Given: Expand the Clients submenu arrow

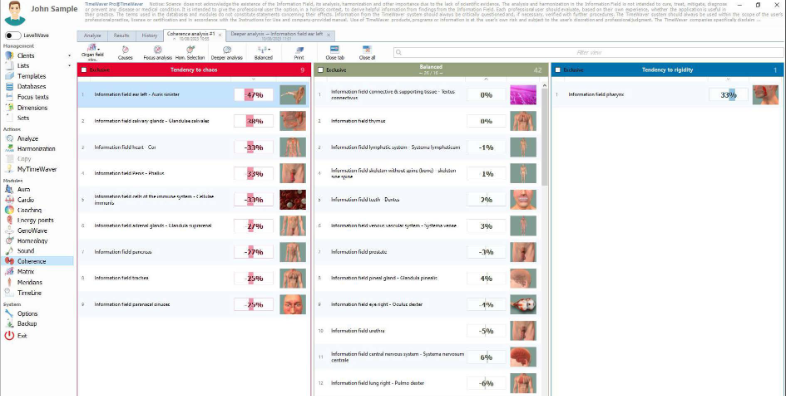Looking at the screenshot, I should pyautogui.click(x=70, y=56).
